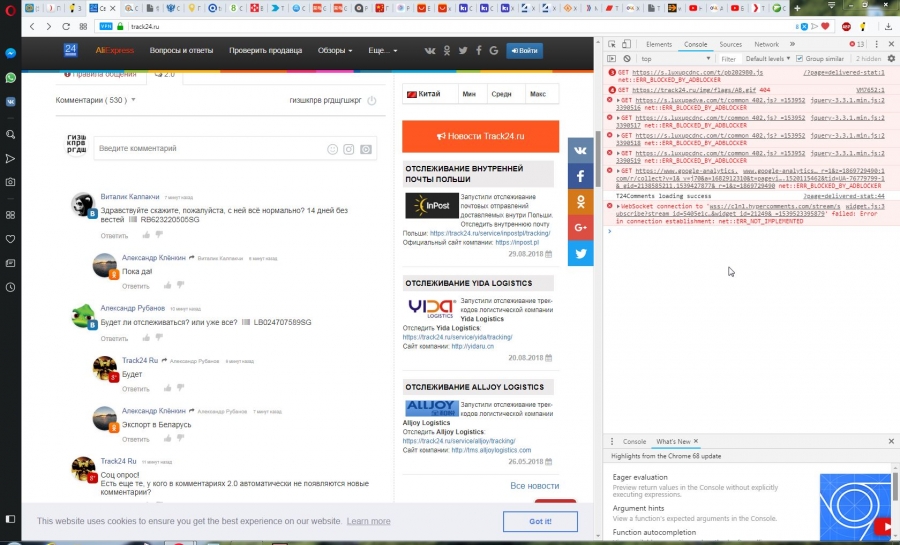The height and width of the screenshot is (545, 900).
Task: Like Александр Рубанов's comment with thumbs up
Action: (146, 337)
